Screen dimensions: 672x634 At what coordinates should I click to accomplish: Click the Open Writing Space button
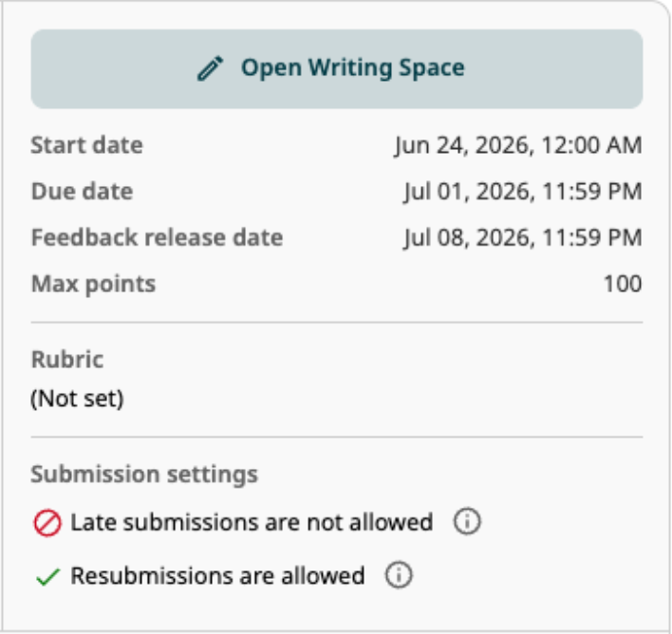pos(336,68)
